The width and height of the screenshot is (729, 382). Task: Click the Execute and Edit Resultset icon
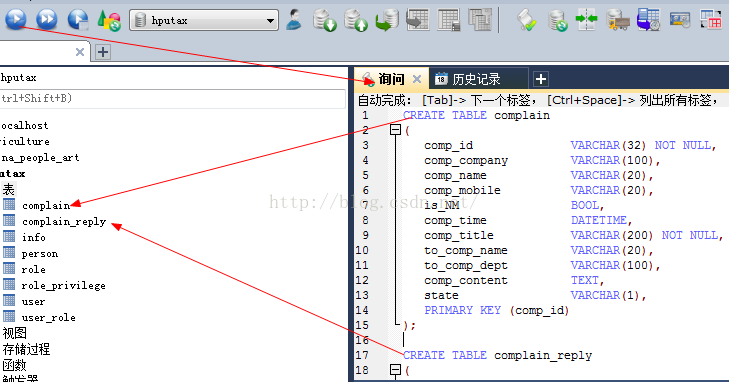pyautogui.click(x=78, y=20)
